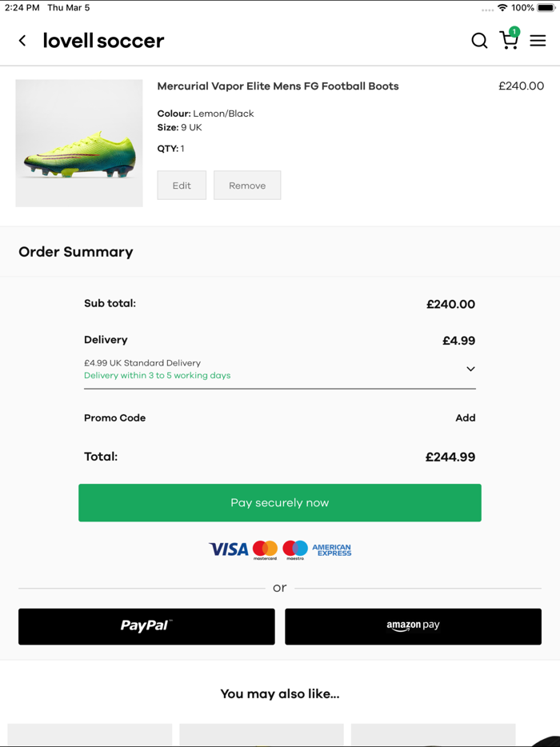Screen dimensions: 560x747
Task: Check the Wi-Fi status icon
Action: (x=502, y=8)
